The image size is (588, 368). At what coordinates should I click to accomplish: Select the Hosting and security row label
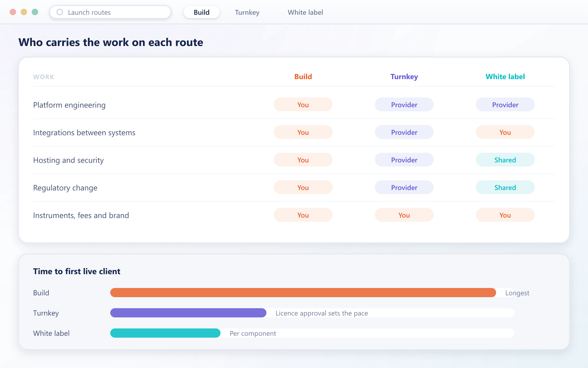68,160
